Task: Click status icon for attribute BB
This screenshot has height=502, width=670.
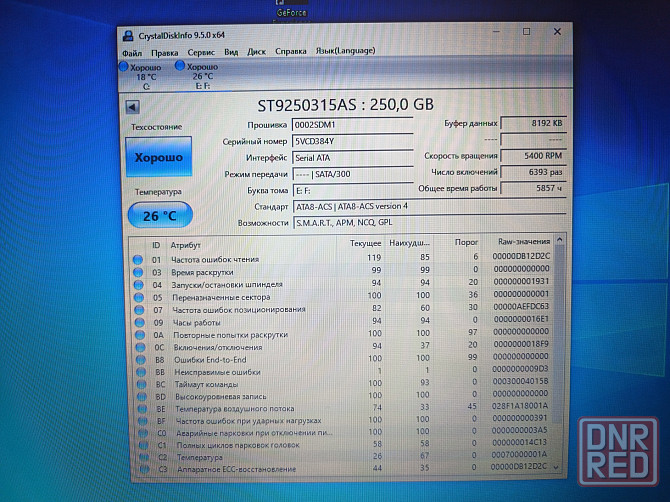Action: [x=141, y=372]
